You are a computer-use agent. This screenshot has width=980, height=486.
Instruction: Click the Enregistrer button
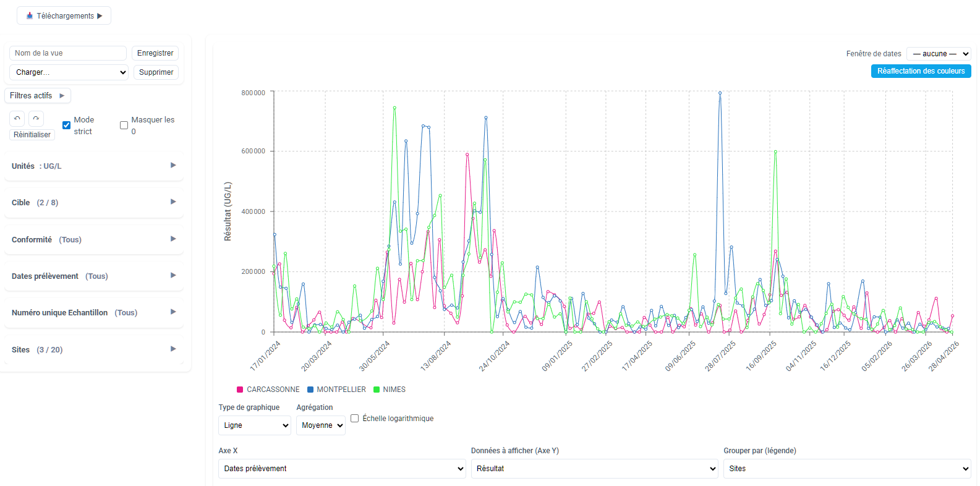155,53
